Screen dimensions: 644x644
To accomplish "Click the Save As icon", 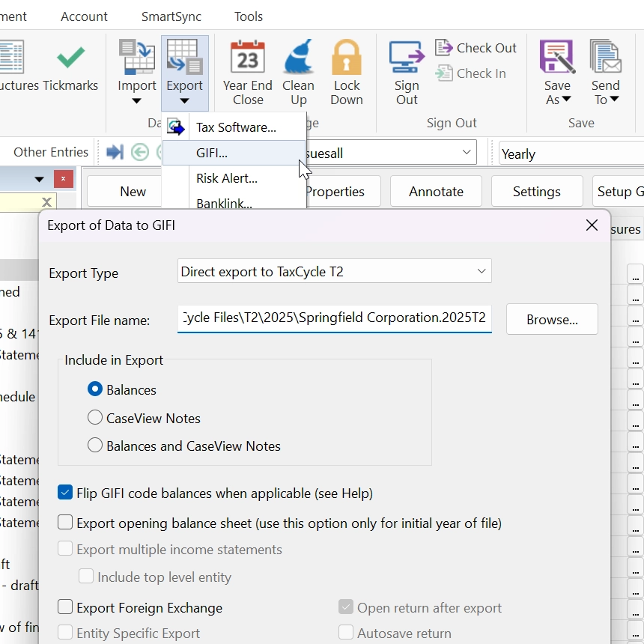I will [x=557, y=57].
